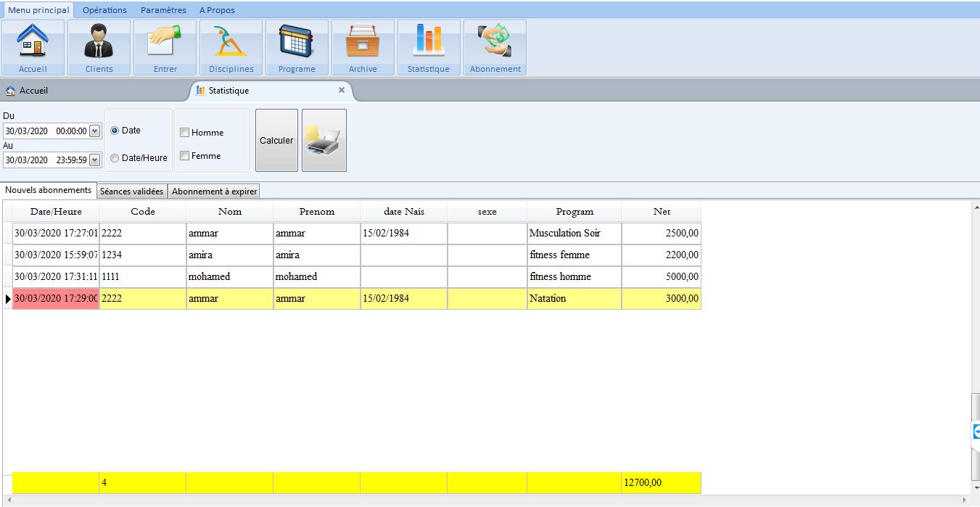Expand the Au date picker dropdown
Image resolution: width=980 pixels, height=507 pixels.
94,160
